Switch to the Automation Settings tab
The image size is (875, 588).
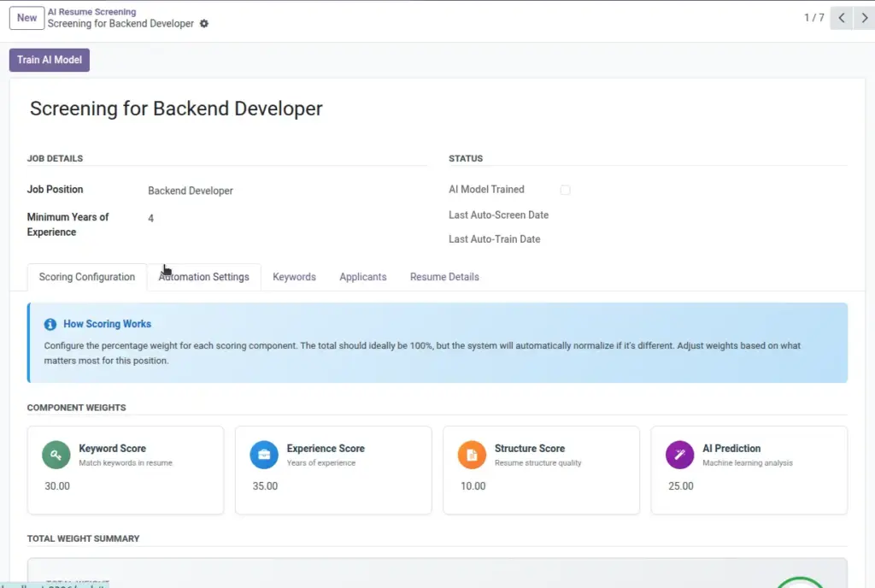tap(203, 277)
